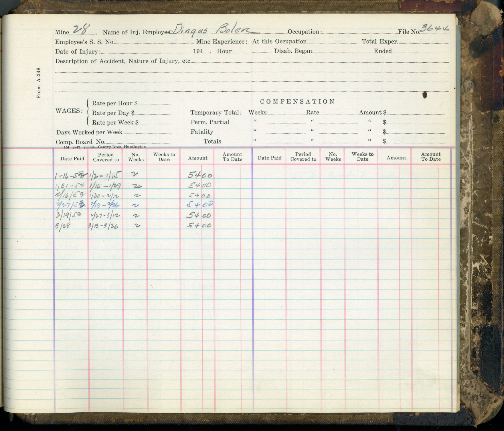Click the 'Occupation:' label at top
Viewport: 504px width, 431px height.
point(305,32)
